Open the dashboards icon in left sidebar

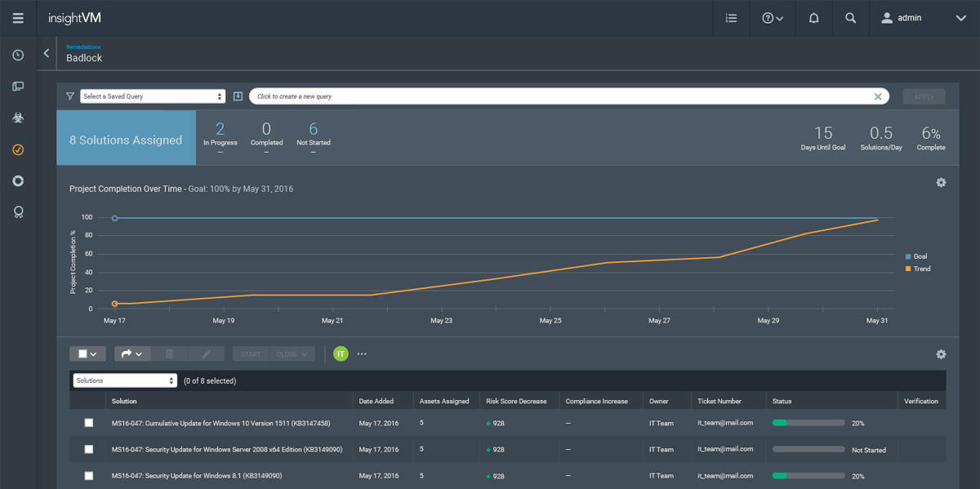(x=17, y=86)
